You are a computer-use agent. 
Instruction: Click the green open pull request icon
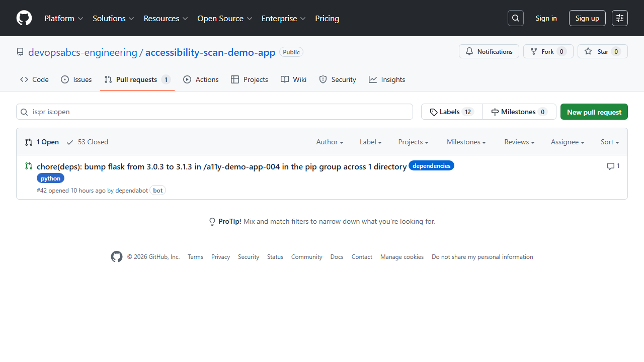click(28, 166)
